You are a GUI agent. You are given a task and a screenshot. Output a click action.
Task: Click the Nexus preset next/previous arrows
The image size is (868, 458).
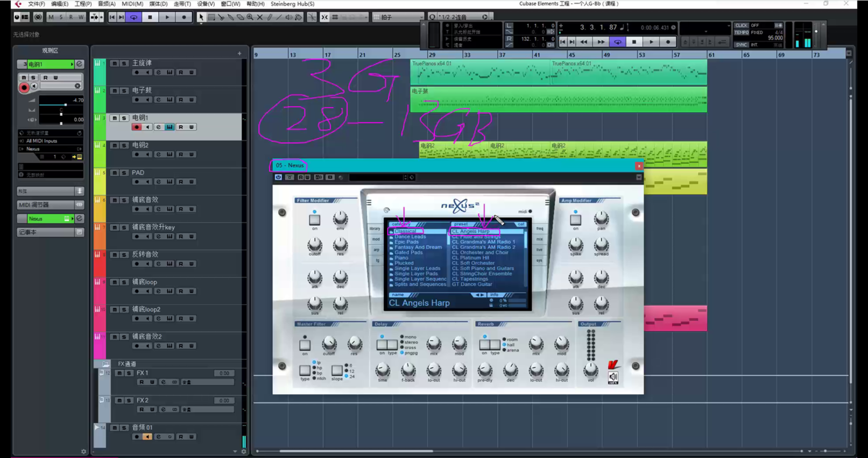479,295
